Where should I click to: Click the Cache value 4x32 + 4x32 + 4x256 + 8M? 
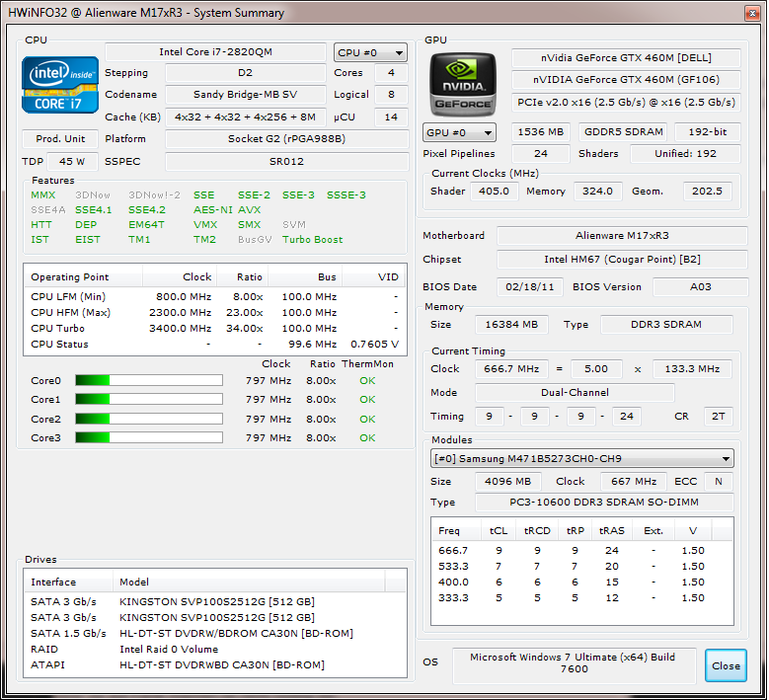coord(245,117)
